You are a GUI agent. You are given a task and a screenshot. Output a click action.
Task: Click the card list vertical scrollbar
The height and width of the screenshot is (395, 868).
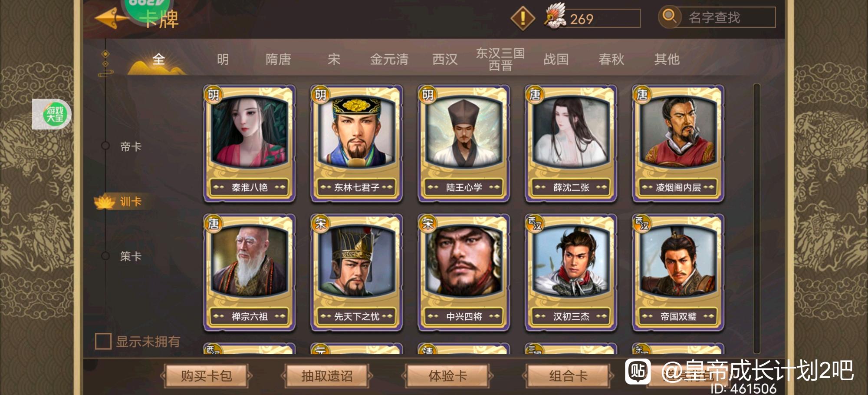757,219
